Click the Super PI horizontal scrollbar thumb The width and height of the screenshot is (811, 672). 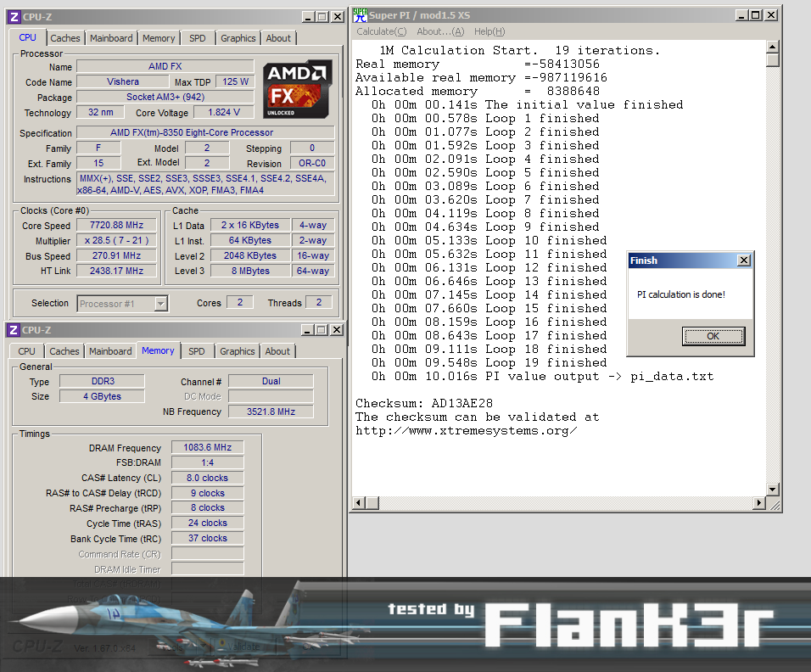(x=372, y=502)
